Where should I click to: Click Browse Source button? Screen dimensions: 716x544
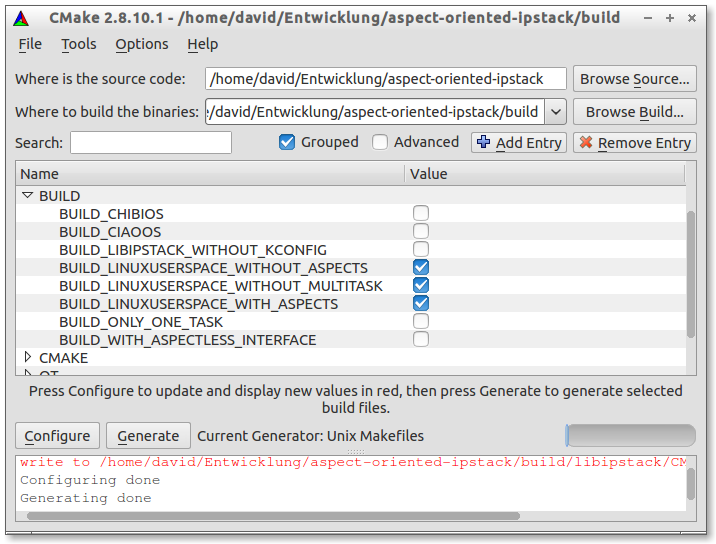tap(635, 79)
